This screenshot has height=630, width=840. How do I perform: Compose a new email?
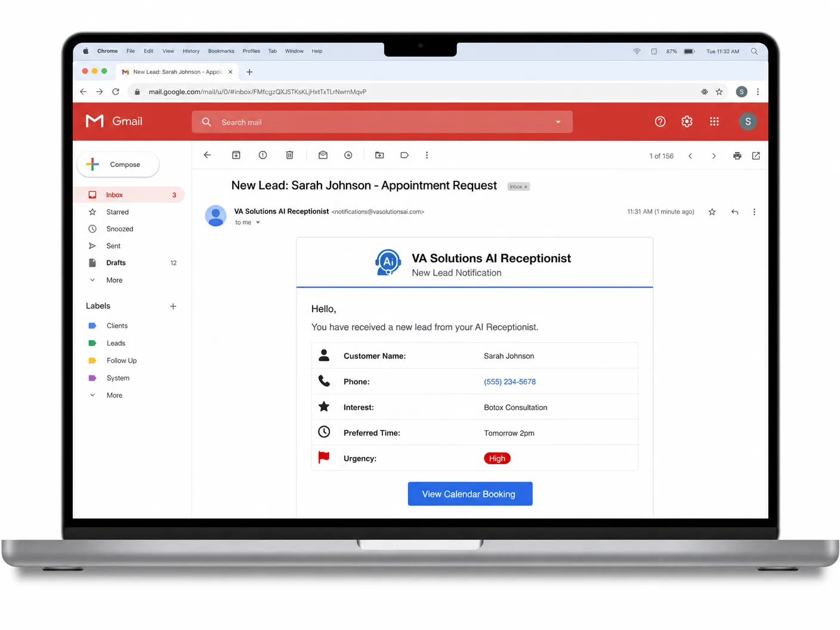click(118, 165)
